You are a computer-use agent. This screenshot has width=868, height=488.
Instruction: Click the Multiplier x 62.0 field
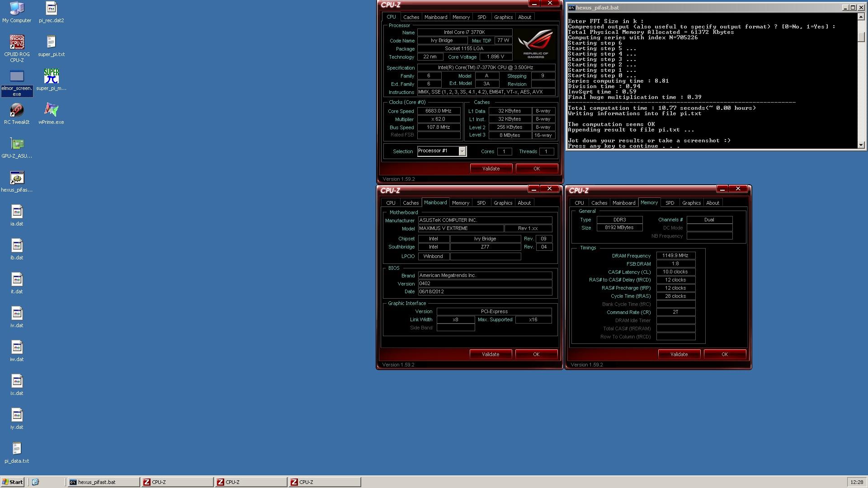[x=439, y=119]
